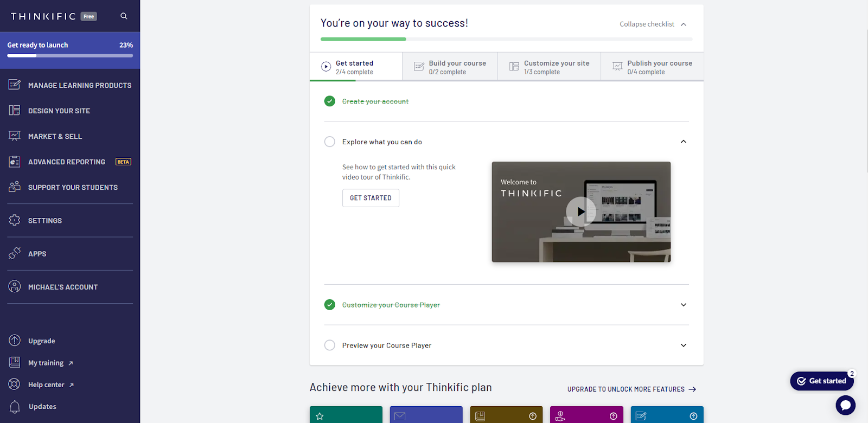Click the Market & Sell chart icon

15,136
